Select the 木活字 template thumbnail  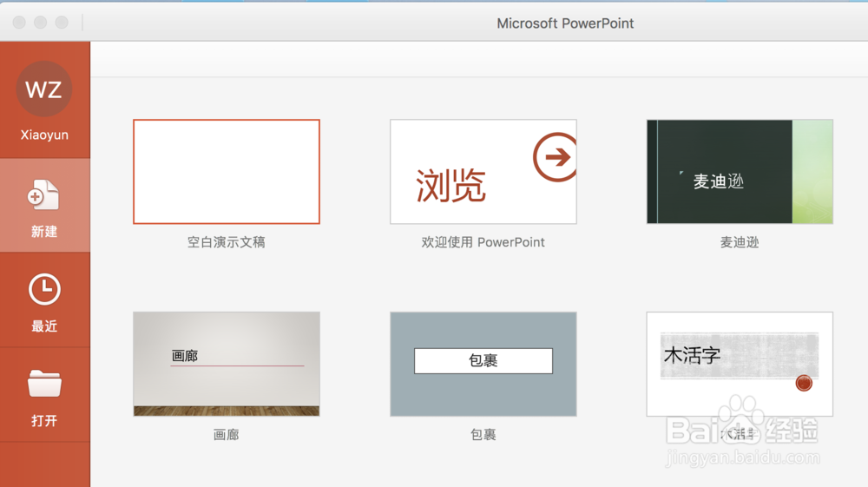coord(740,364)
